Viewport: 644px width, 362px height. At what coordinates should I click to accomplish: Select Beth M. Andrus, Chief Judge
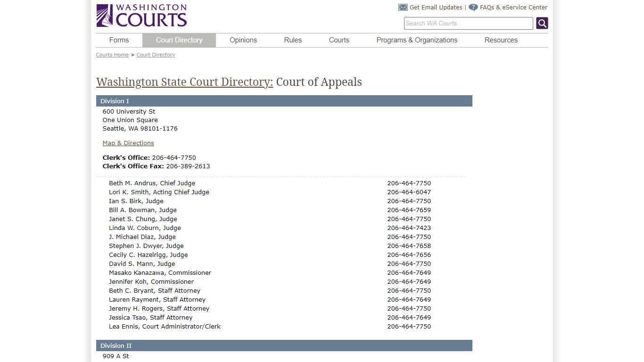click(152, 183)
